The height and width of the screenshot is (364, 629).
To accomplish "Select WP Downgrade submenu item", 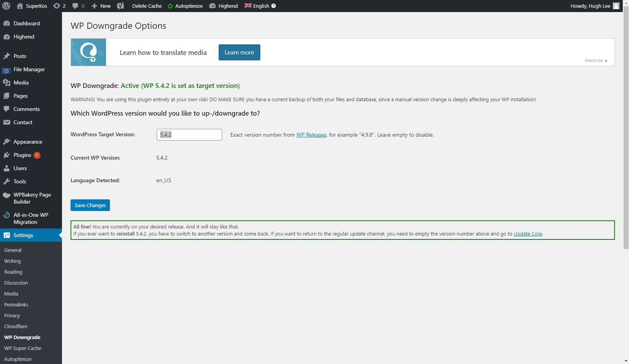I will coord(22,337).
